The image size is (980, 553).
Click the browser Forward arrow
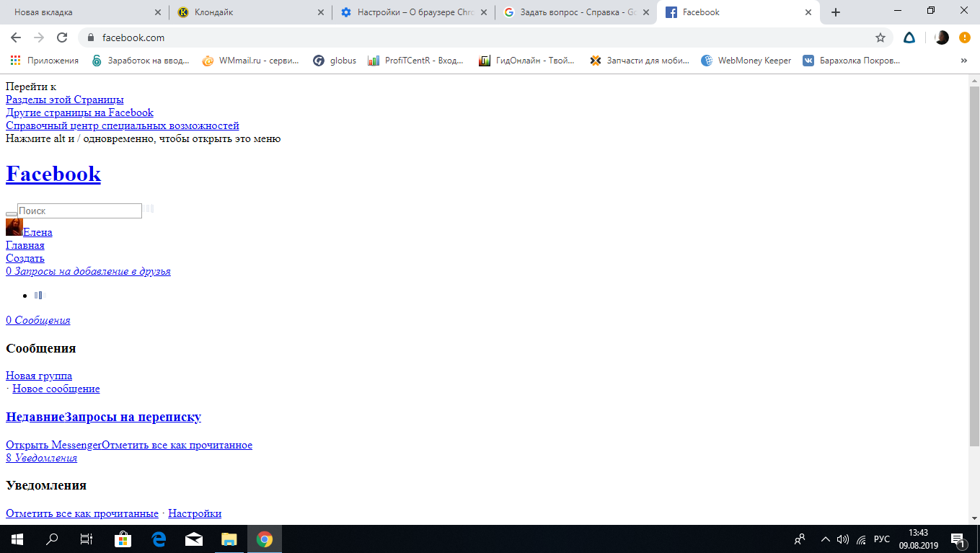pyautogui.click(x=39, y=37)
